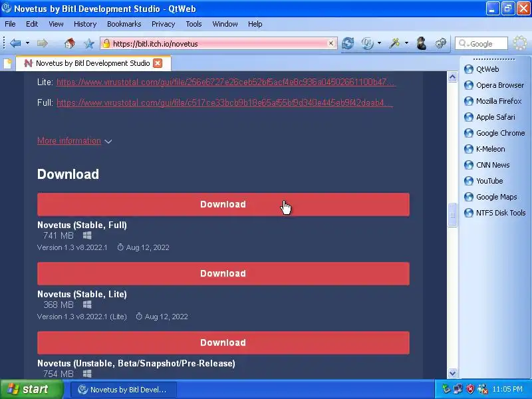
Task: Click the magic wand tools icon
Action: pyautogui.click(x=394, y=43)
